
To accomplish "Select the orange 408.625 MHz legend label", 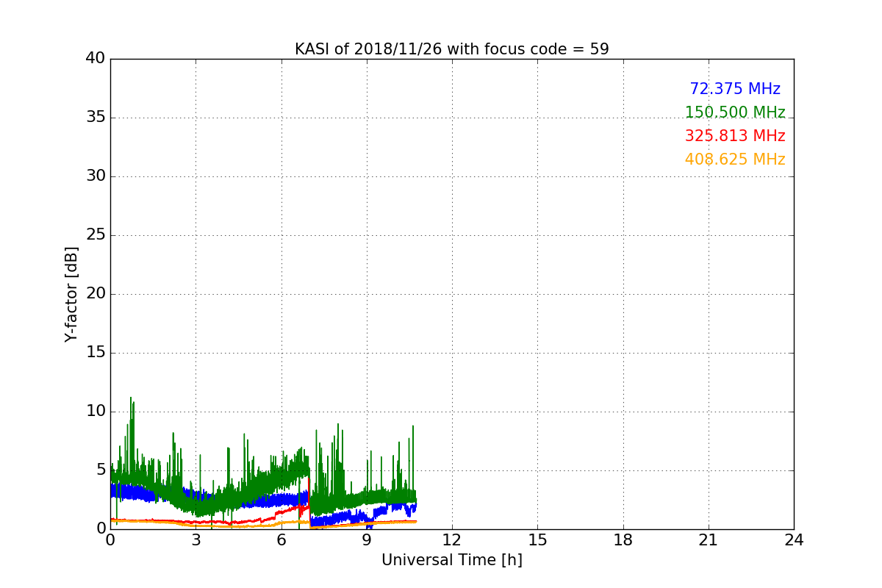I will (735, 159).
